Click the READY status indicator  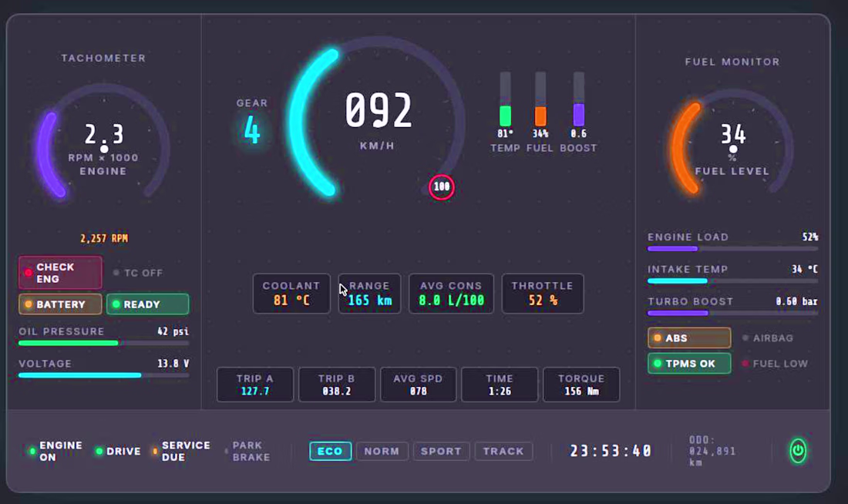coord(148,304)
